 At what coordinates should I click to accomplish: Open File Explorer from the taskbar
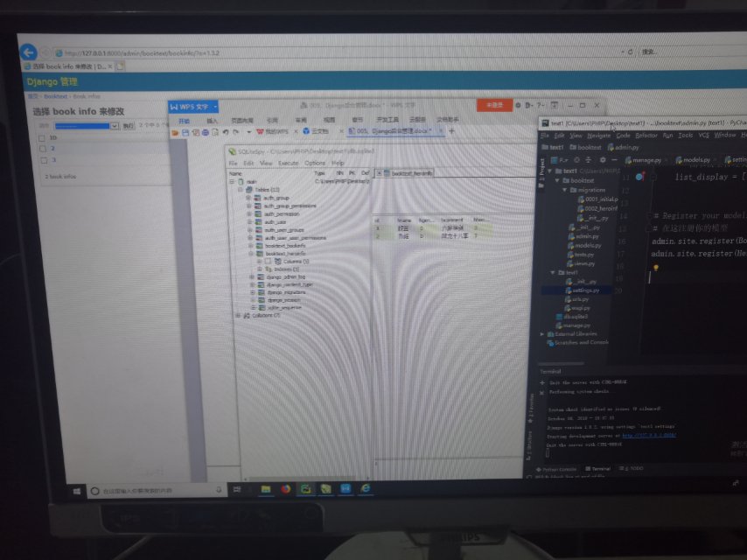tap(266, 489)
